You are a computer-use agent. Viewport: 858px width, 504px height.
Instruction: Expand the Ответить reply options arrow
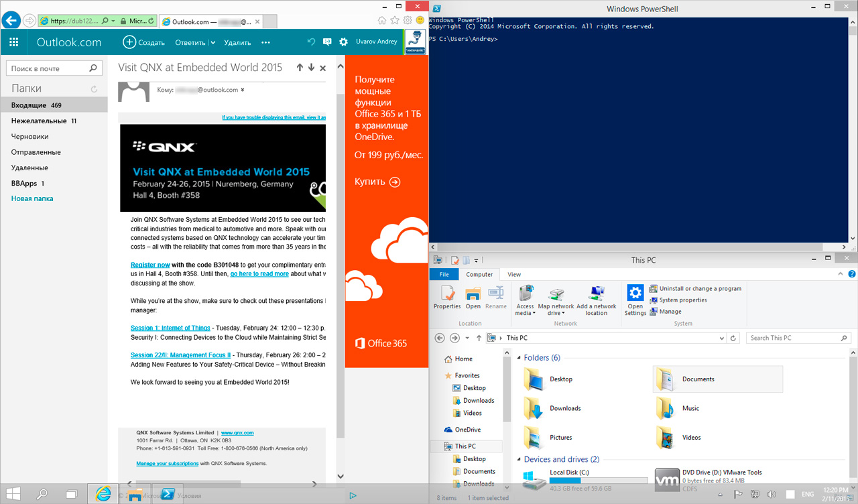pos(212,42)
